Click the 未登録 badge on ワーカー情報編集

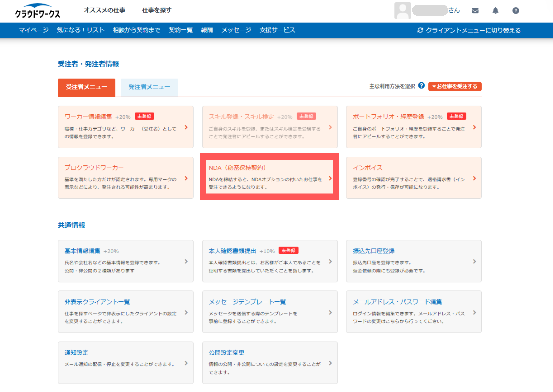[x=144, y=116]
